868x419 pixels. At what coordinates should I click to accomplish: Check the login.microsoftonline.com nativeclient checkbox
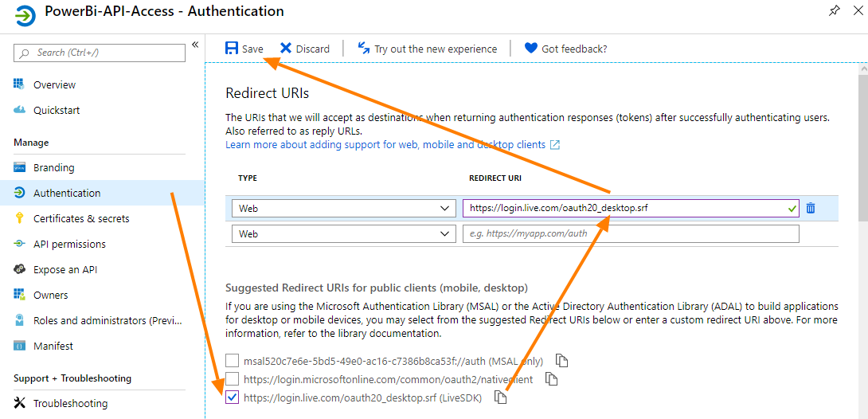[x=232, y=379]
